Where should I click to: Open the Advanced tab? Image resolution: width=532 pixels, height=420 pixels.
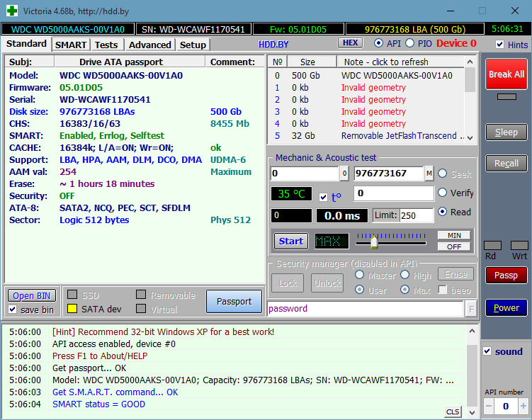149,45
